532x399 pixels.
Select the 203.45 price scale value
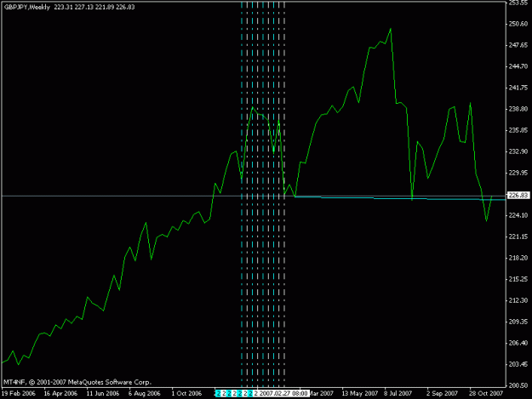pyautogui.click(x=518, y=364)
